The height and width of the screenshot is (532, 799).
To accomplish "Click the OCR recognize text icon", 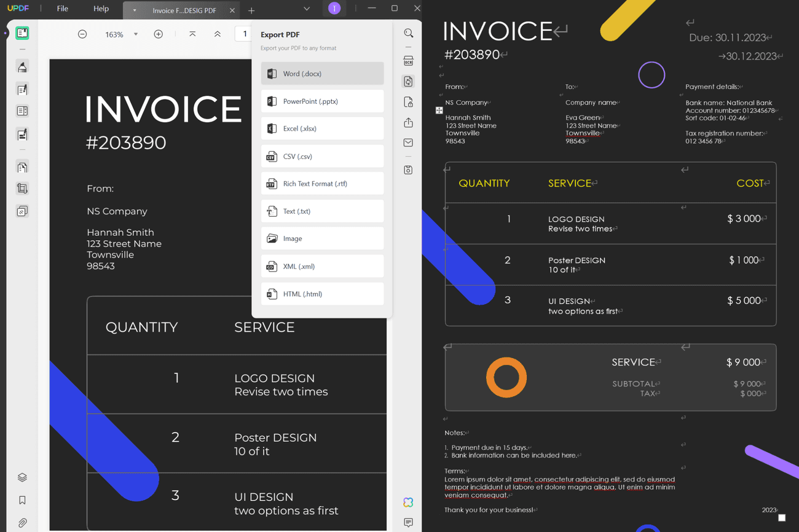I will [408, 61].
